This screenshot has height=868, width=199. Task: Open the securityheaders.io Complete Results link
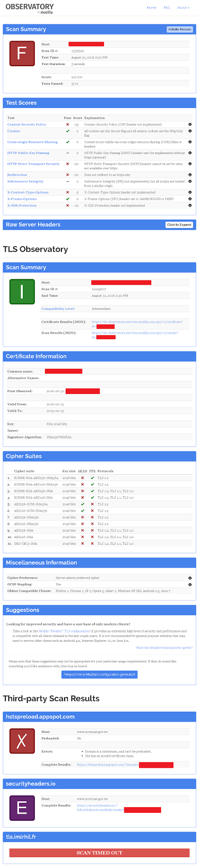(x=119, y=808)
